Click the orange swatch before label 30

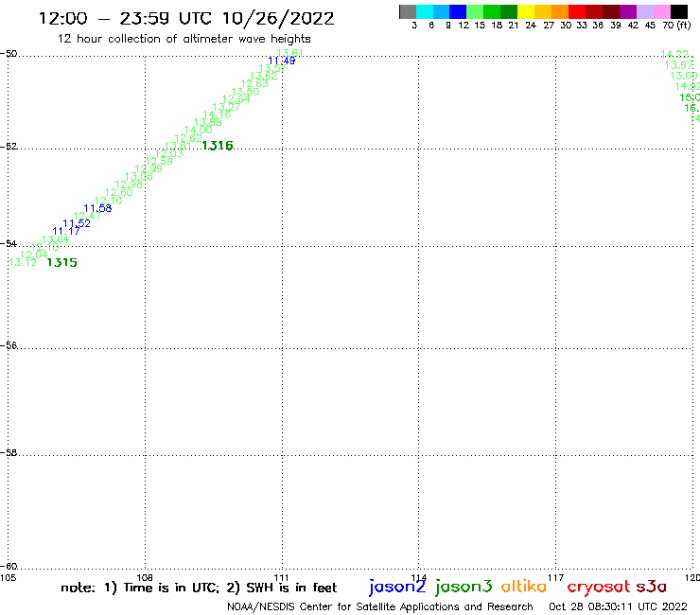coord(560,11)
